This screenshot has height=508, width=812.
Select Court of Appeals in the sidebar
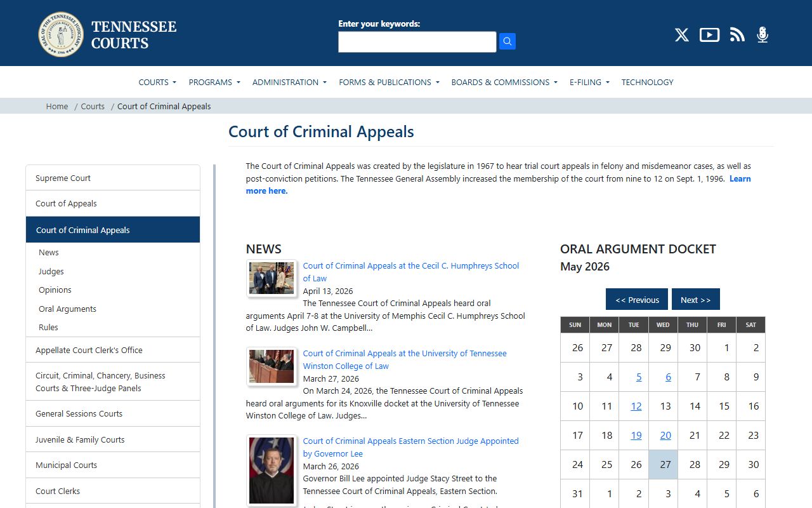113,203
